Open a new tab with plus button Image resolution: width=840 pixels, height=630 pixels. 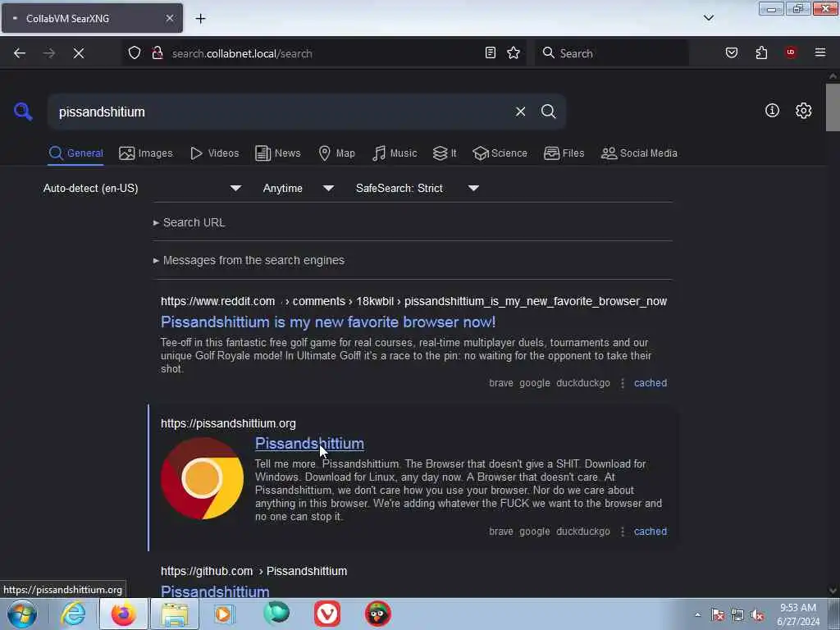[200, 19]
